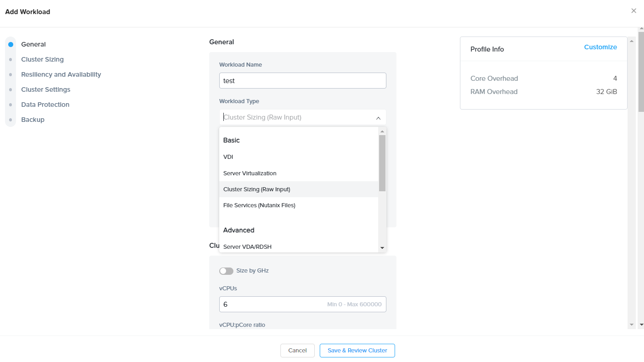Choose "File Services (Nutanix Files)" option

coord(259,205)
